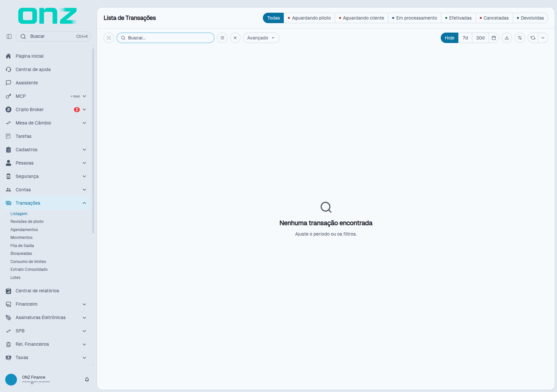Expand the MCP menu

click(46, 96)
